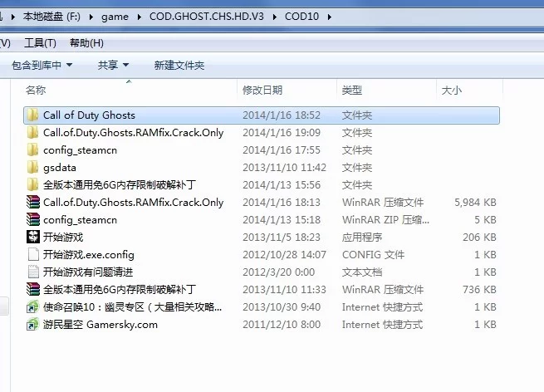The image size is (544, 392).
Task: Select Call.of.Duty.Ghosts.RAMfix.Crack.Only folder name
Action: (x=133, y=133)
